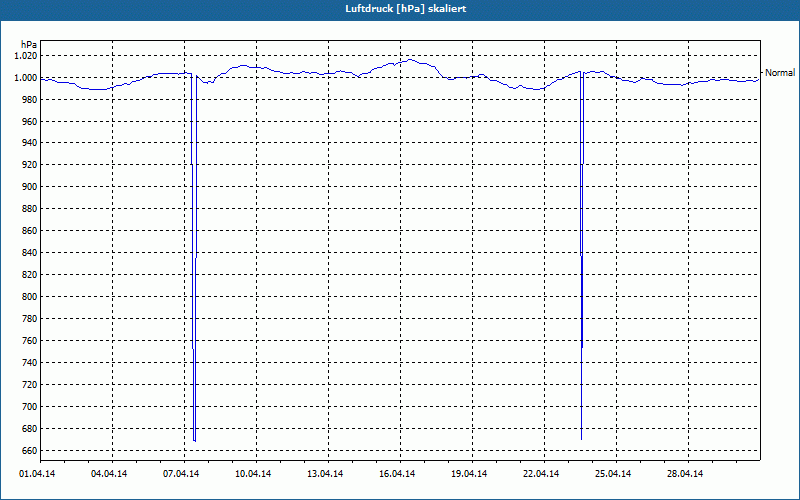Click the 'hPa' unit label on the axis

pyautogui.click(x=30, y=45)
